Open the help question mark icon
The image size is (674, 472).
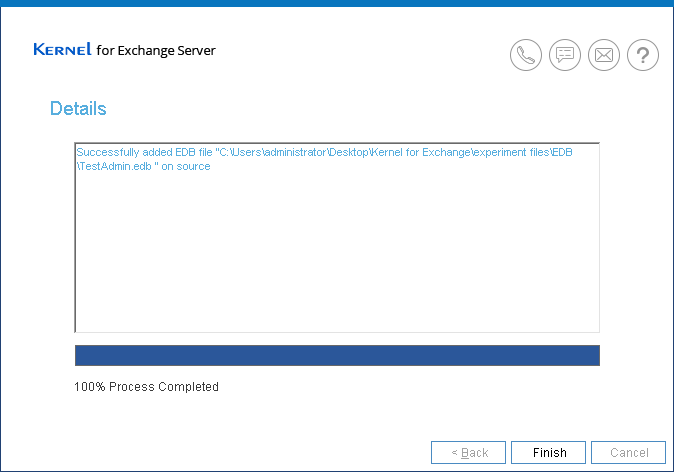643,55
